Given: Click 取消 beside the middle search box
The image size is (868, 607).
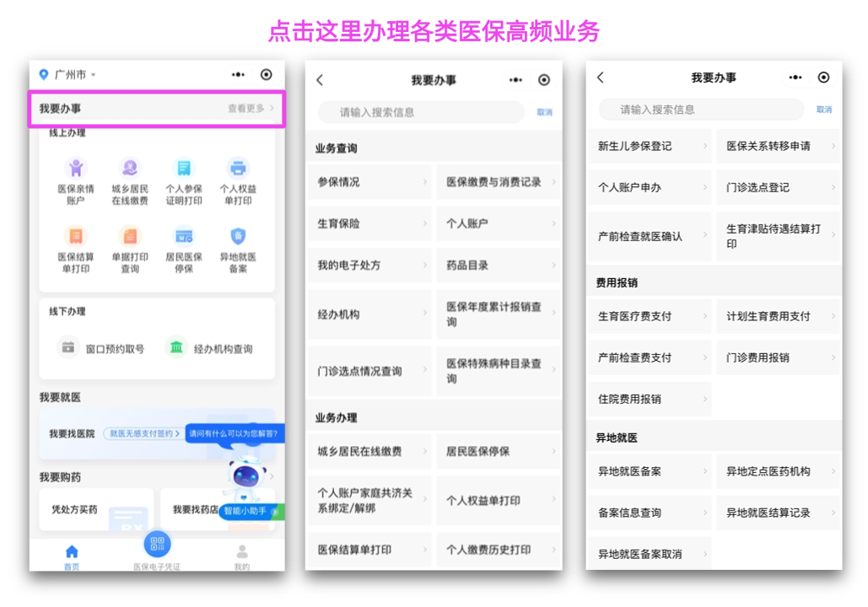Looking at the screenshot, I should click(545, 113).
